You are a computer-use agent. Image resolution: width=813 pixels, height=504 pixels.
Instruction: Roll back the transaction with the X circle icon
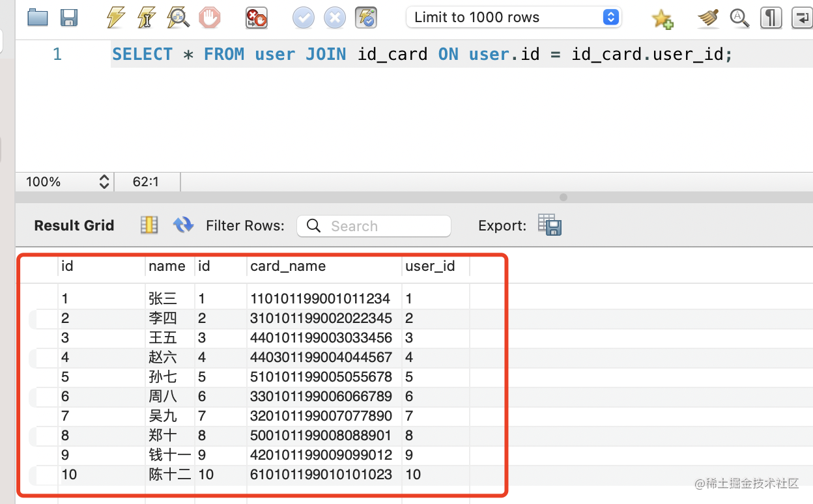(x=335, y=18)
